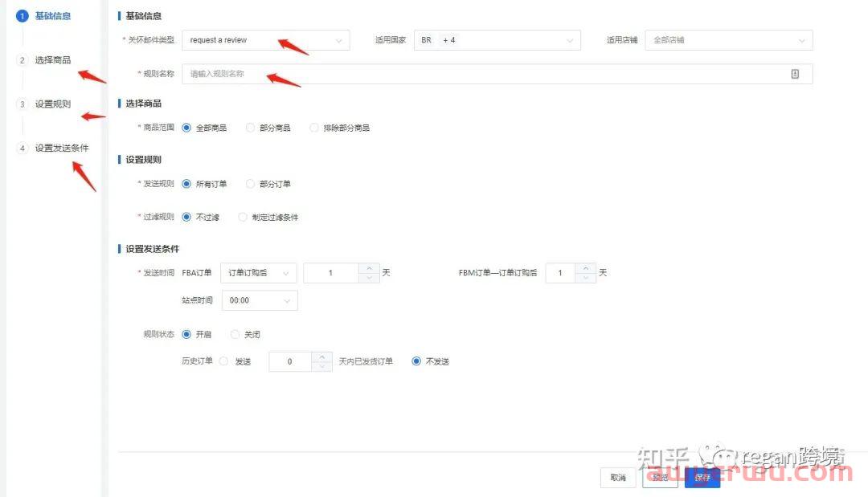Focus the 规则名称 input field
Screen dimensions: 868x497
497,74
